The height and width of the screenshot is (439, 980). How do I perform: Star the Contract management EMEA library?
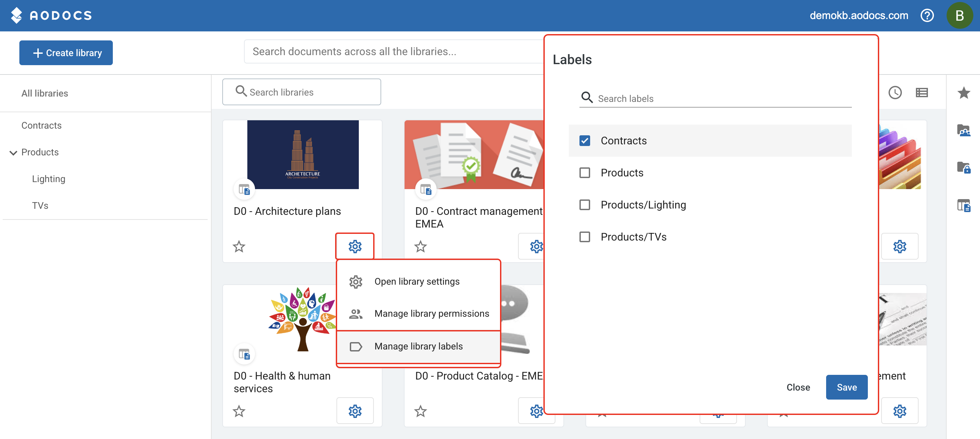(x=420, y=246)
